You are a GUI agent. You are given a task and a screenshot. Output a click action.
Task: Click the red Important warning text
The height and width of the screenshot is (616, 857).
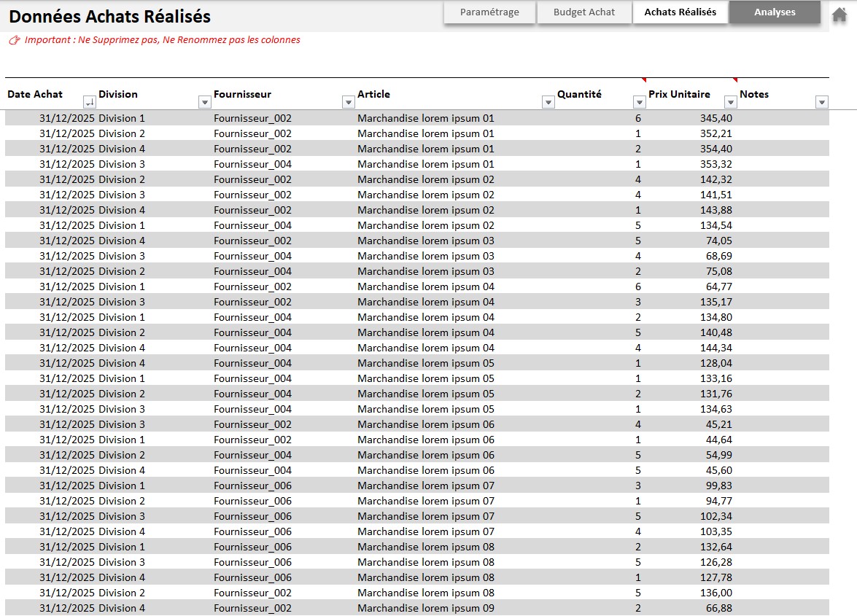pos(161,40)
